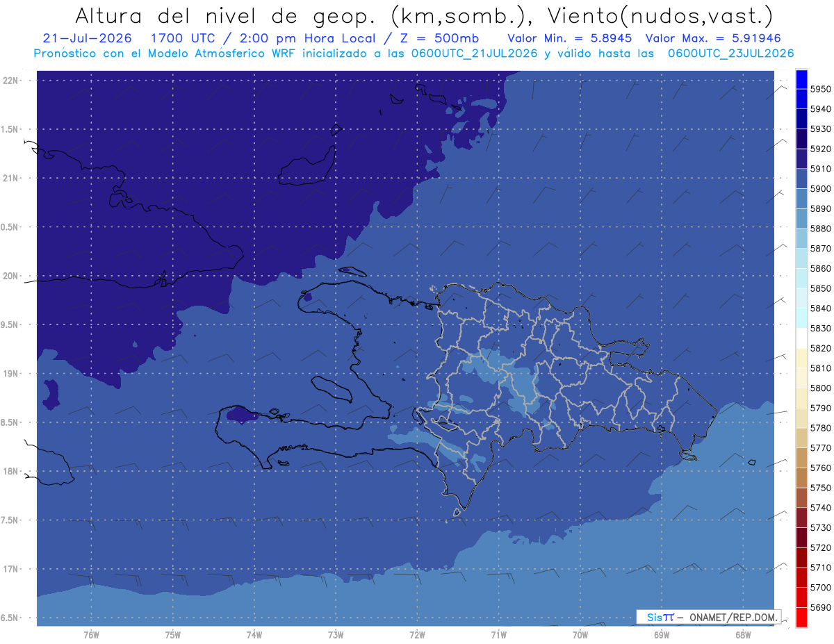The height and width of the screenshot is (644, 834).
Task: Pick the color bar segment between 5760 and 5770
Action: coord(801,458)
